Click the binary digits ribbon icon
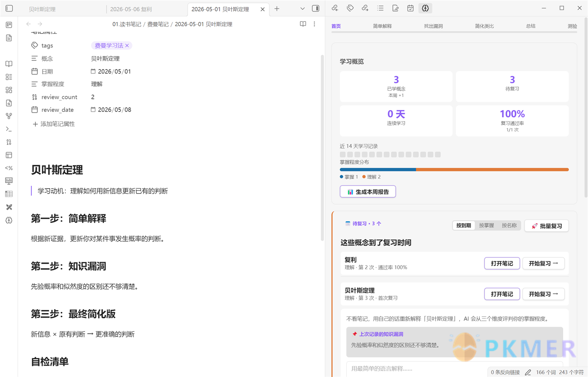Image resolution: width=588 pixels, height=377 pixels. pos(9,142)
